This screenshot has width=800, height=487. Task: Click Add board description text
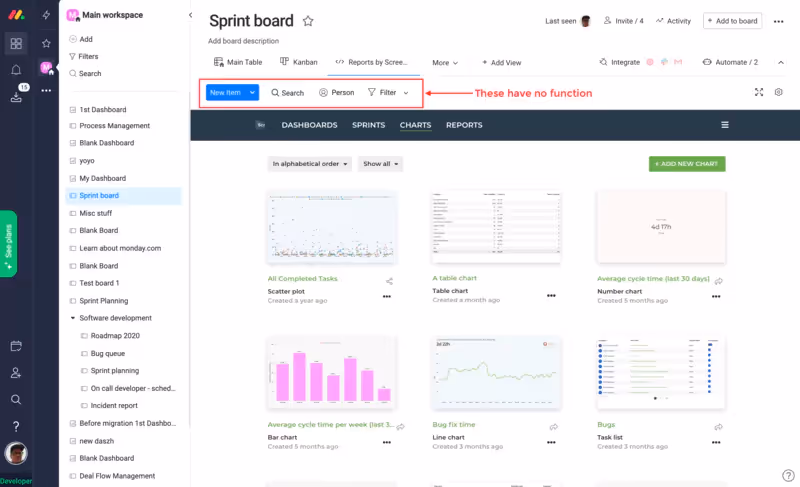[x=243, y=41]
